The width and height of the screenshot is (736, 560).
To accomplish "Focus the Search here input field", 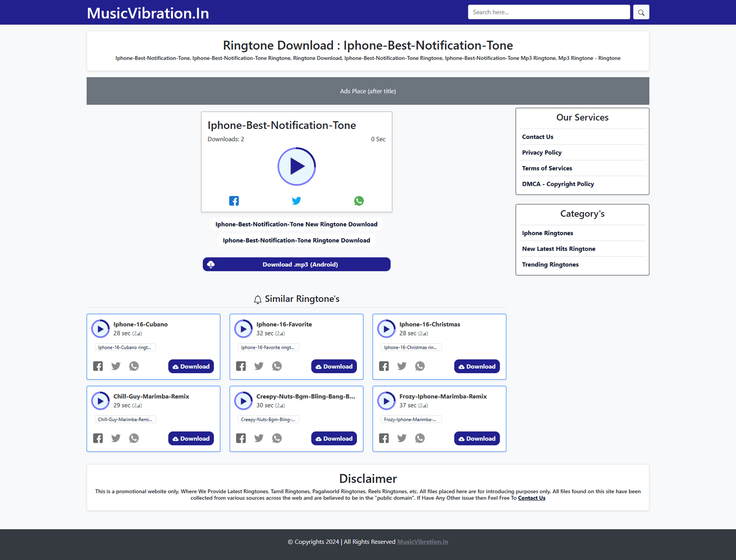I will [x=548, y=12].
